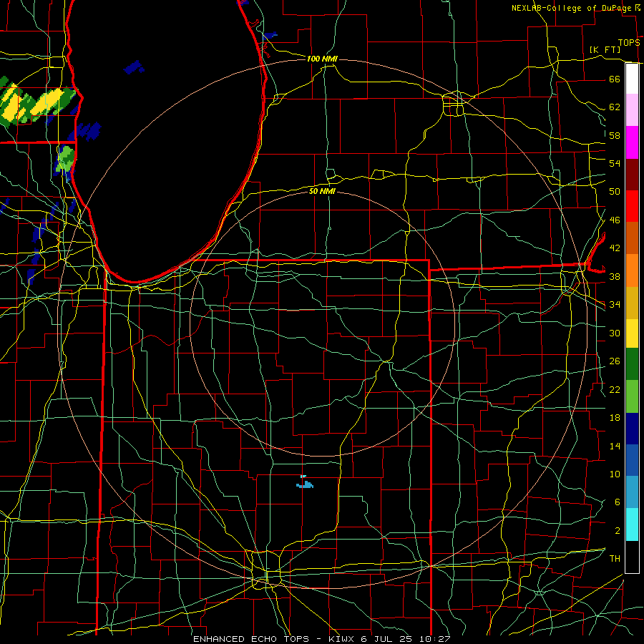Click the 6 legend tick label
644x644 pixels.
tap(617, 502)
